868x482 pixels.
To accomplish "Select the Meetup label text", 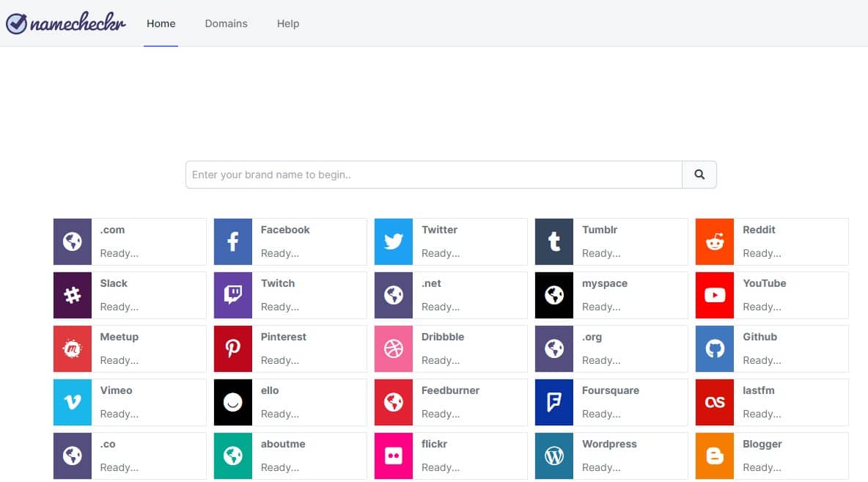I will [x=119, y=337].
